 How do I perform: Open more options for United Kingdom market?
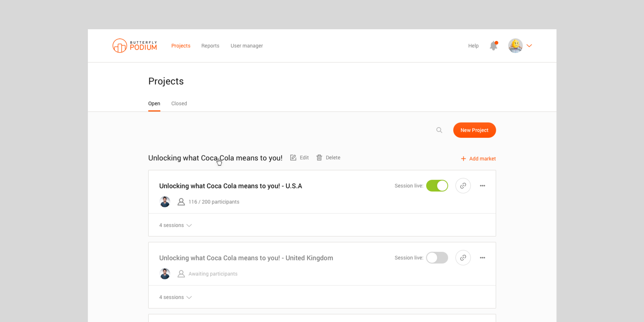pyautogui.click(x=483, y=258)
